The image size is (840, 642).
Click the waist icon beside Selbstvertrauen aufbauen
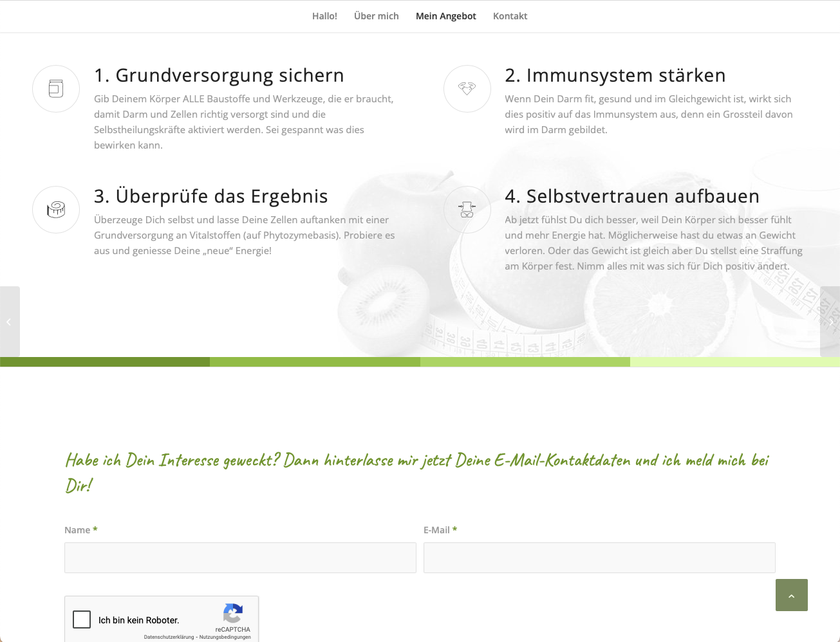(x=467, y=210)
